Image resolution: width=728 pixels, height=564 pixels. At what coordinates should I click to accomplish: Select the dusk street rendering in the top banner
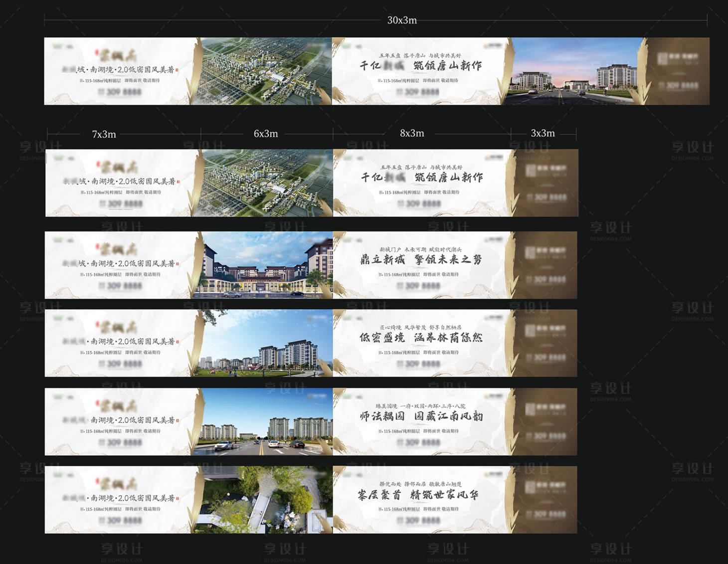point(573,71)
